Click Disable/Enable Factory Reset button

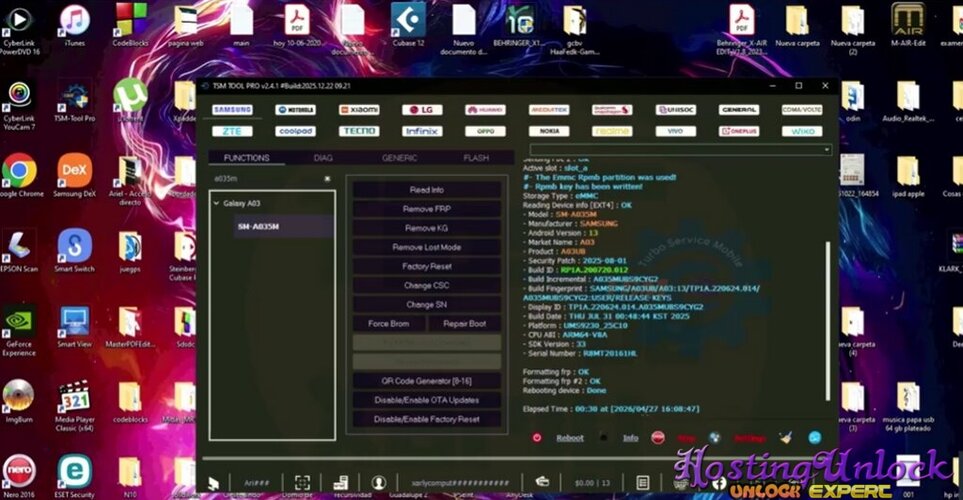(x=427, y=419)
